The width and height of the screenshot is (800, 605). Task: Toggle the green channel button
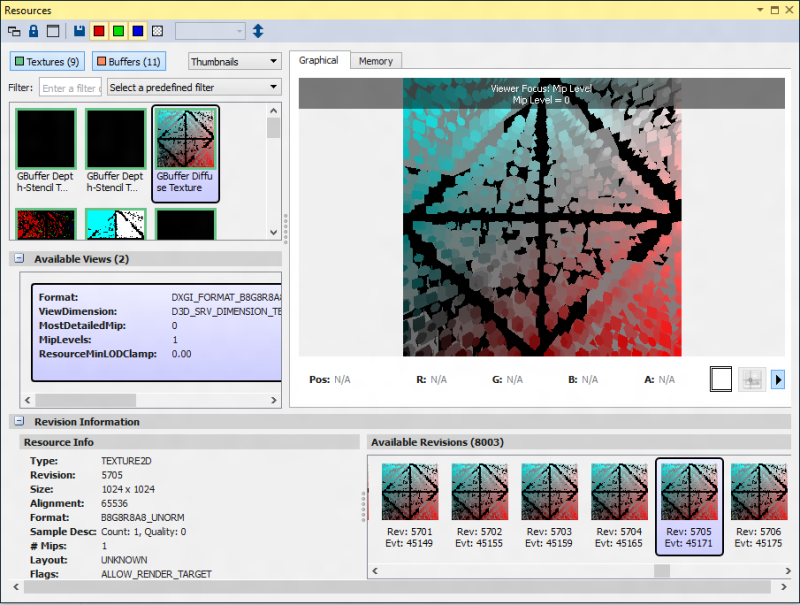[119, 32]
